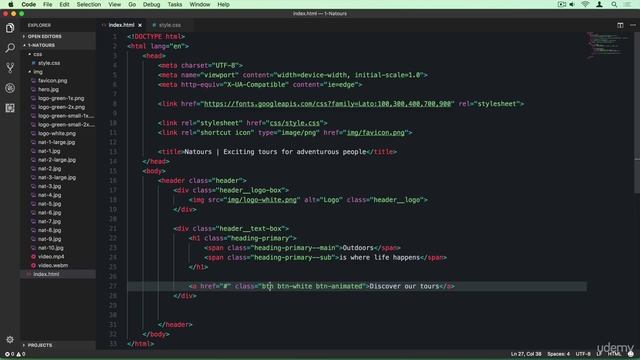
Task: Click the errors and warnings count in status bar
Action: pos(15,354)
